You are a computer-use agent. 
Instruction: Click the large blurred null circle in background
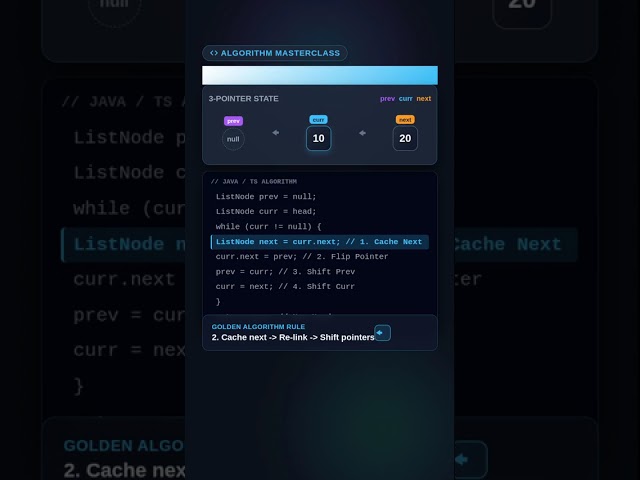[115, 10]
